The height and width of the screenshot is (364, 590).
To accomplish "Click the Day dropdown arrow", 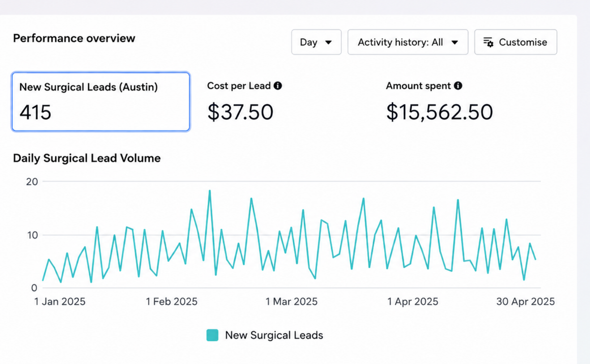I will (x=328, y=42).
